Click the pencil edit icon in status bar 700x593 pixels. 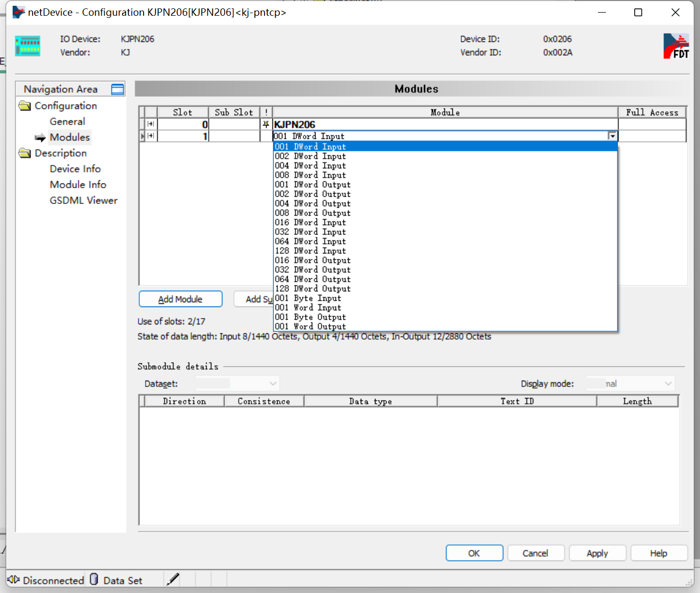(173, 579)
